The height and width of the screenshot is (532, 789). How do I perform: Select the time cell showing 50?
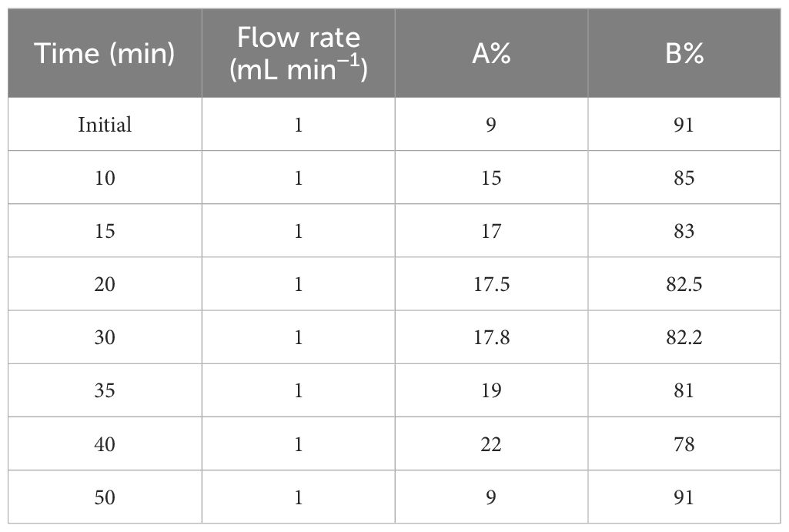pos(105,497)
